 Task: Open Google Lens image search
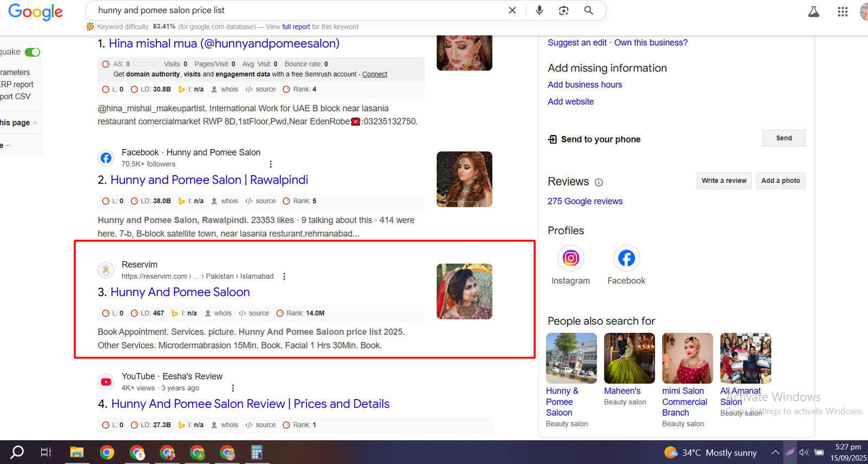click(564, 10)
